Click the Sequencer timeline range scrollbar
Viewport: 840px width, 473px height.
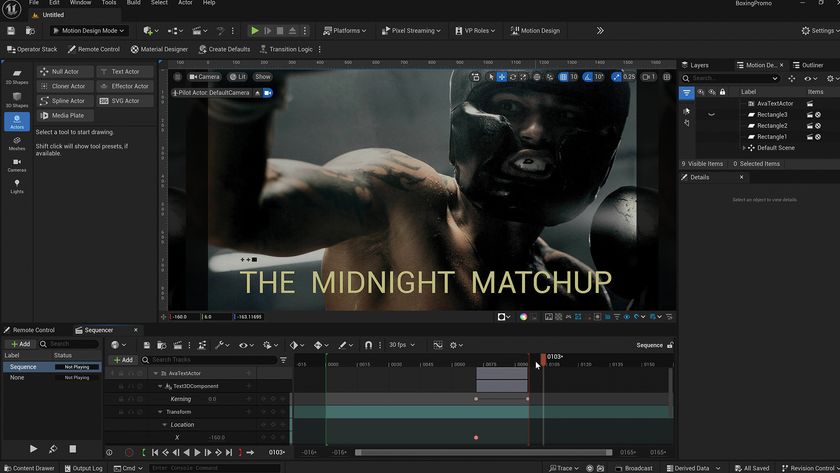coord(483,453)
